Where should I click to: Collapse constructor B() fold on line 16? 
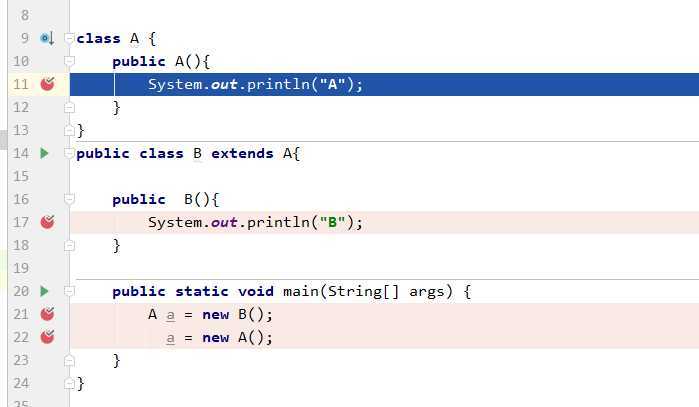[69, 199]
